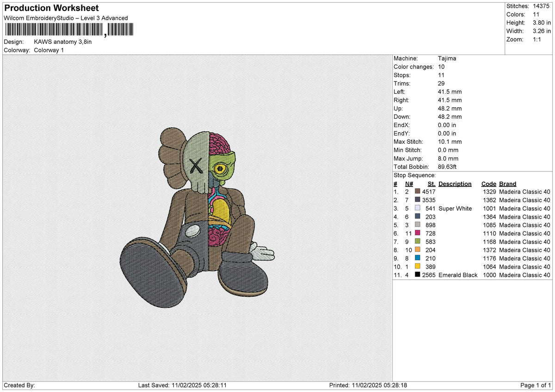Click the Super White description text
This screenshot has width=555, height=392.
click(455, 208)
